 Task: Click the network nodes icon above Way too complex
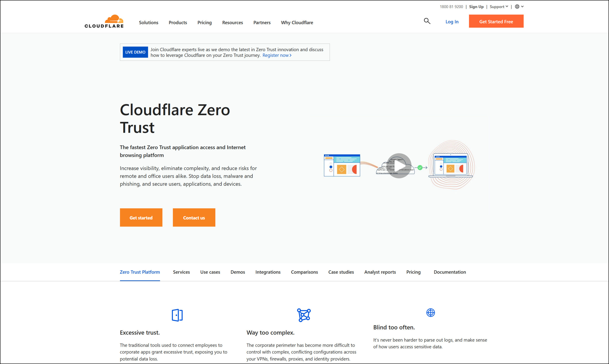[x=304, y=315]
